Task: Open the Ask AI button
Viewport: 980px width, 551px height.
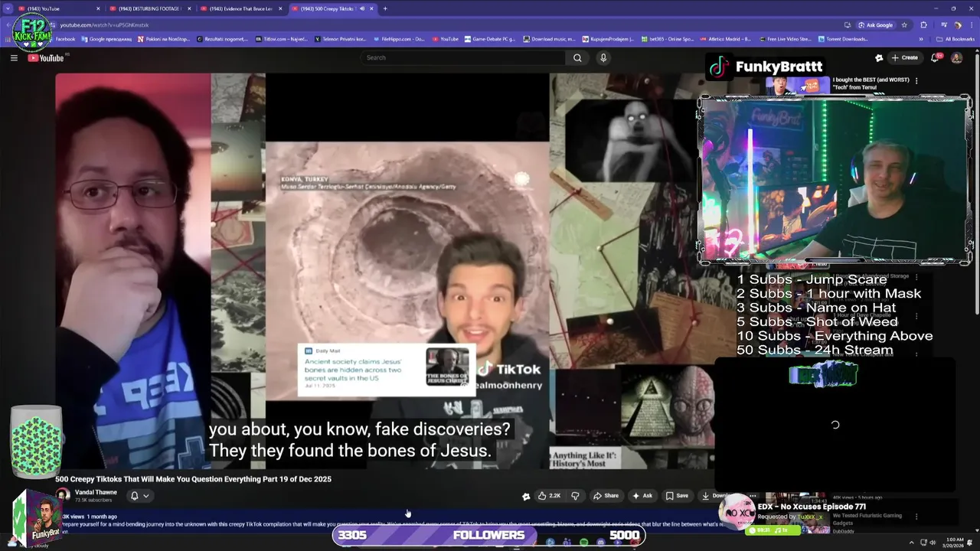Action: [642, 496]
